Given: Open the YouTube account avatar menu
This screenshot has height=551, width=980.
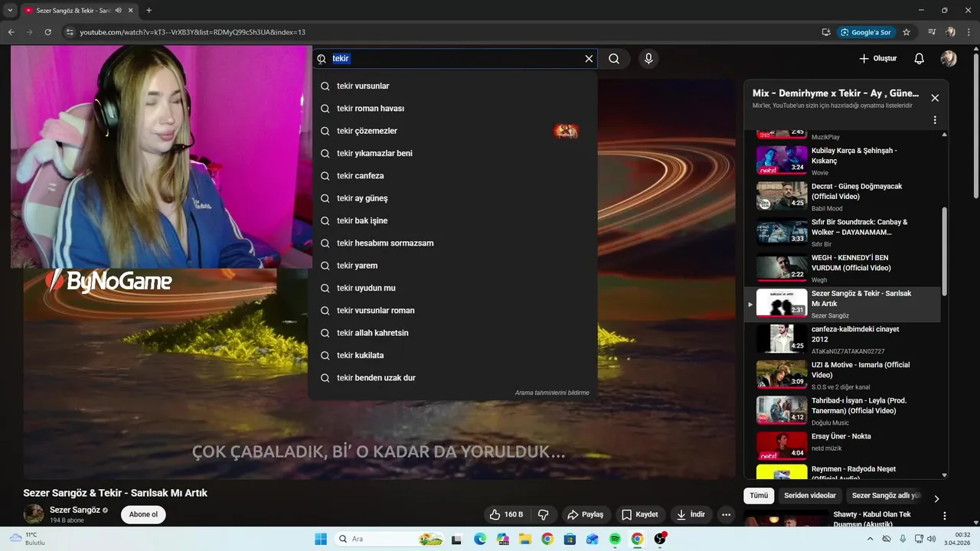Looking at the screenshot, I should [949, 58].
